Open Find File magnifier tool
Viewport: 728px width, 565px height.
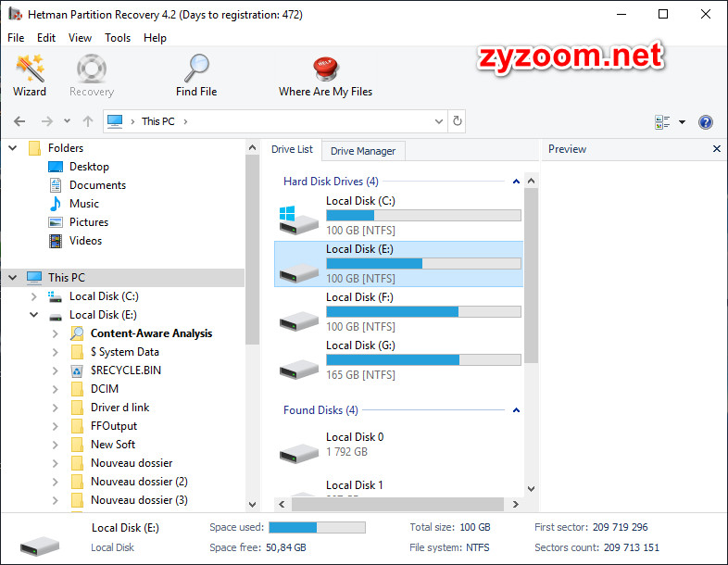[x=196, y=75]
